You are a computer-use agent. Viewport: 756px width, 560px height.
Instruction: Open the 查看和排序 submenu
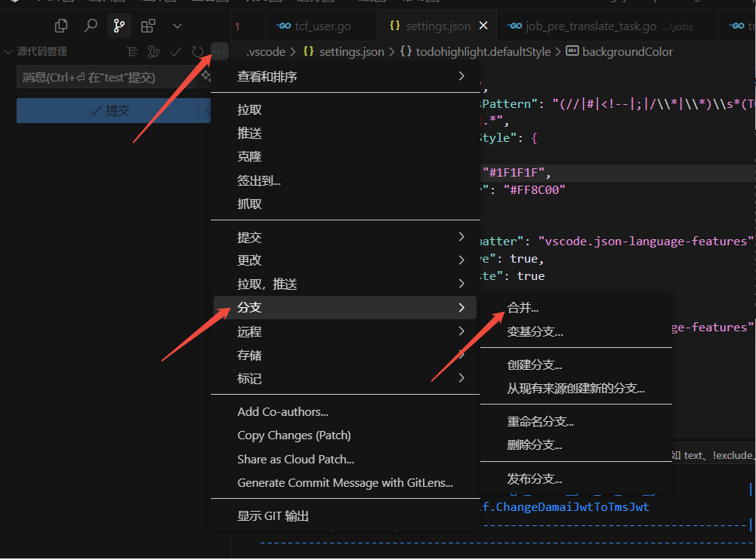tap(345, 77)
